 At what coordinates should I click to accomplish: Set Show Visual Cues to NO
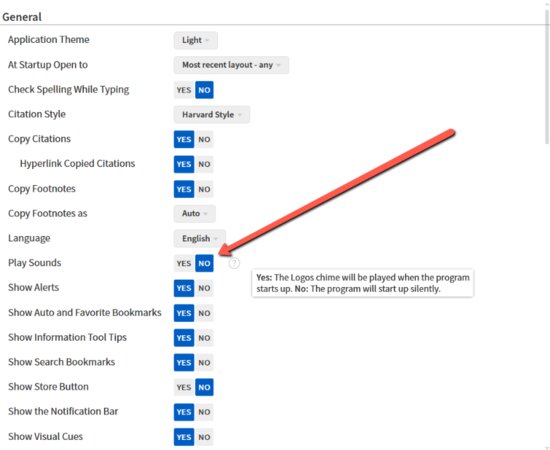pos(204,437)
